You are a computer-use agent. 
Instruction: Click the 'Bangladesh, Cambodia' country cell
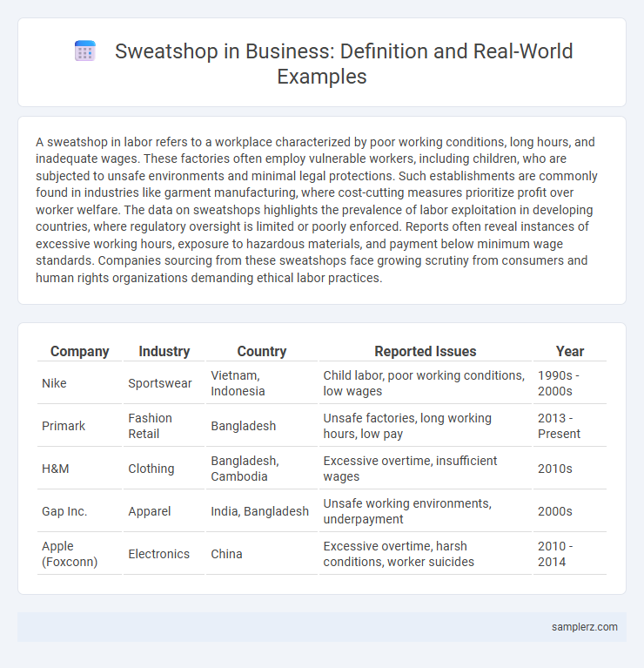click(x=261, y=469)
